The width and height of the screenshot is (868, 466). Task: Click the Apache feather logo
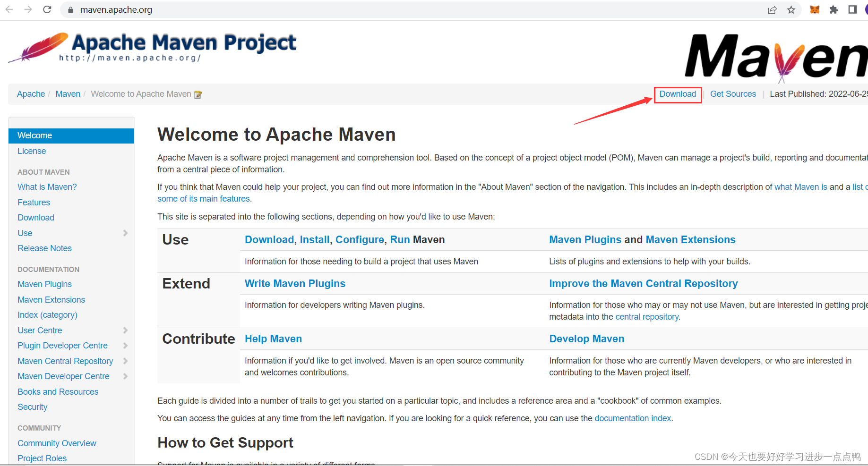tap(39, 47)
